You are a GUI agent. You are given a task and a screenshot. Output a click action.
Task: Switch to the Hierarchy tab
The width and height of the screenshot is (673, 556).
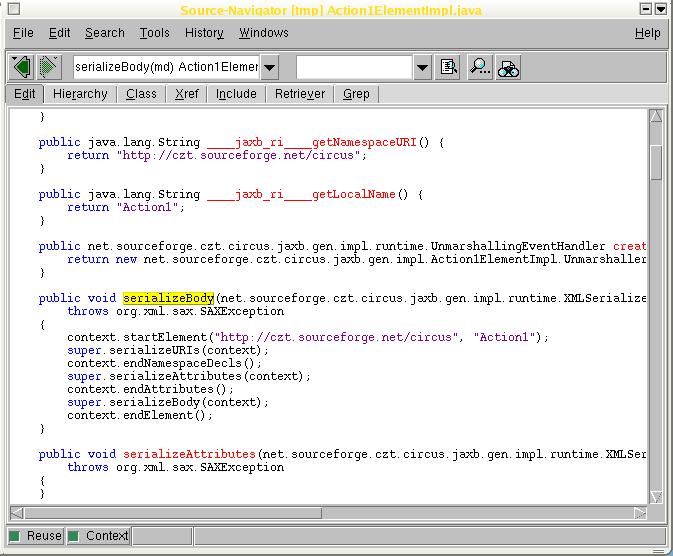[x=80, y=94]
